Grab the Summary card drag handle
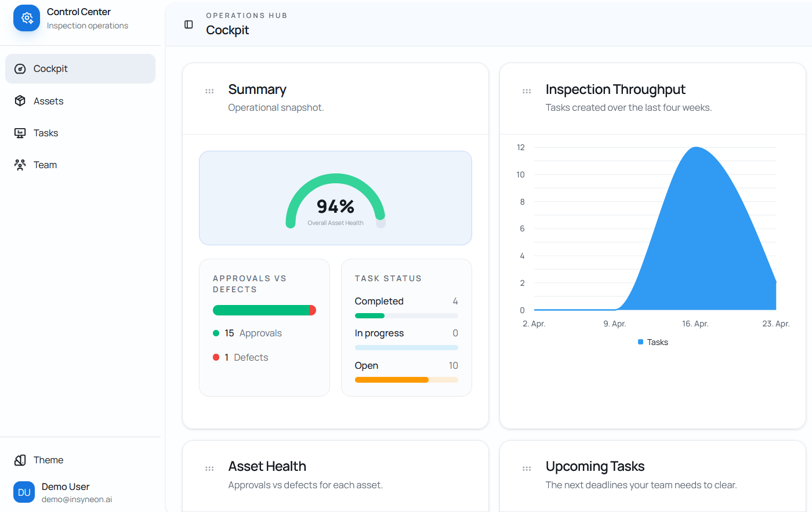 click(209, 91)
